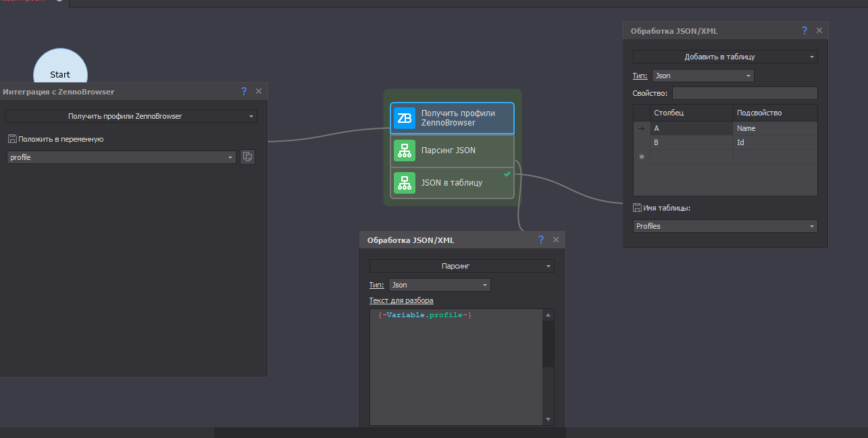Click the save icon beside Имя таблицы
868x438 pixels.
pos(637,208)
